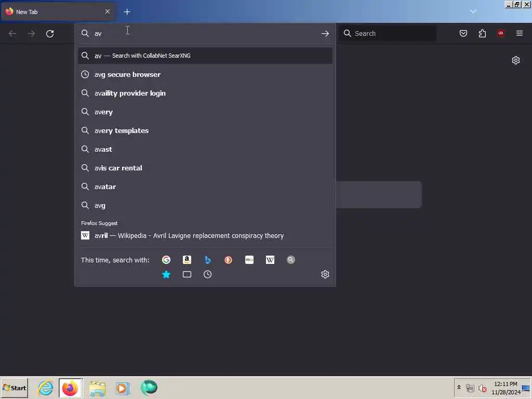
Task: Select the "avery templates" suggestion
Action: (x=205, y=130)
